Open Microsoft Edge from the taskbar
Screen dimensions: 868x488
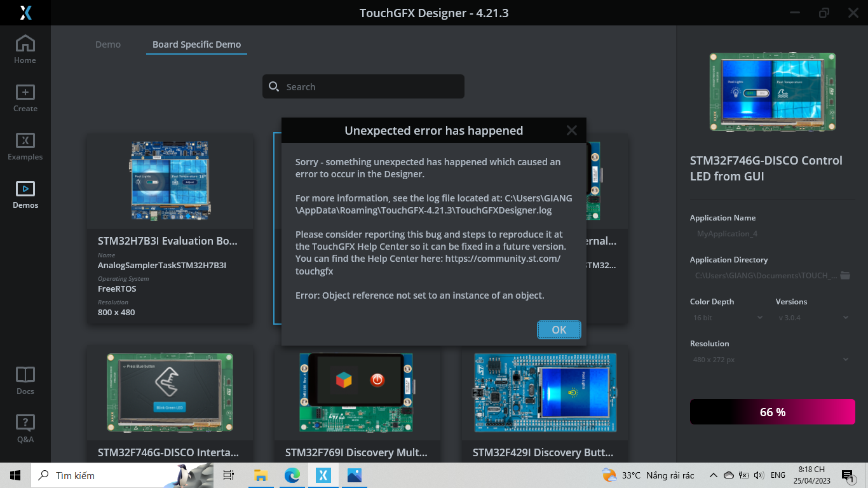292,475
